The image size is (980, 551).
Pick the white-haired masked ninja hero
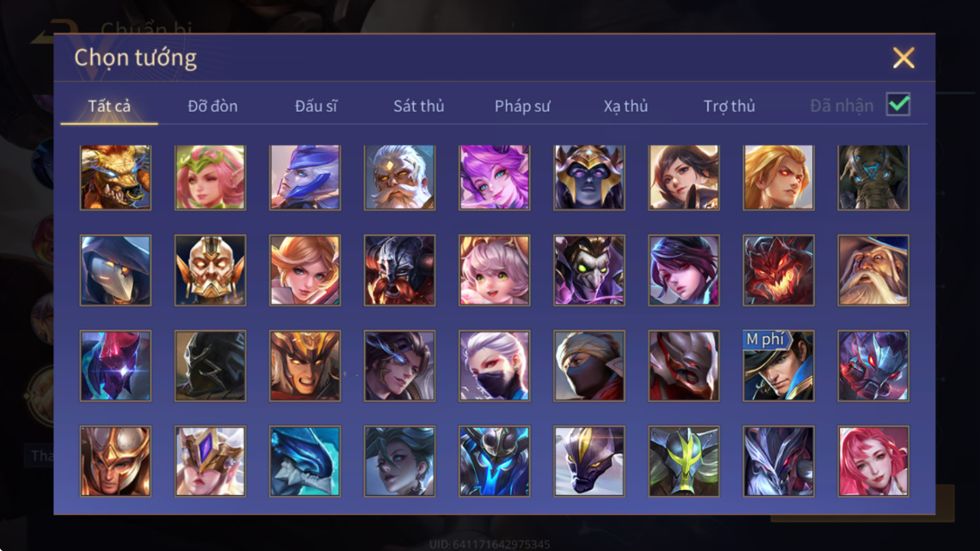495,366
